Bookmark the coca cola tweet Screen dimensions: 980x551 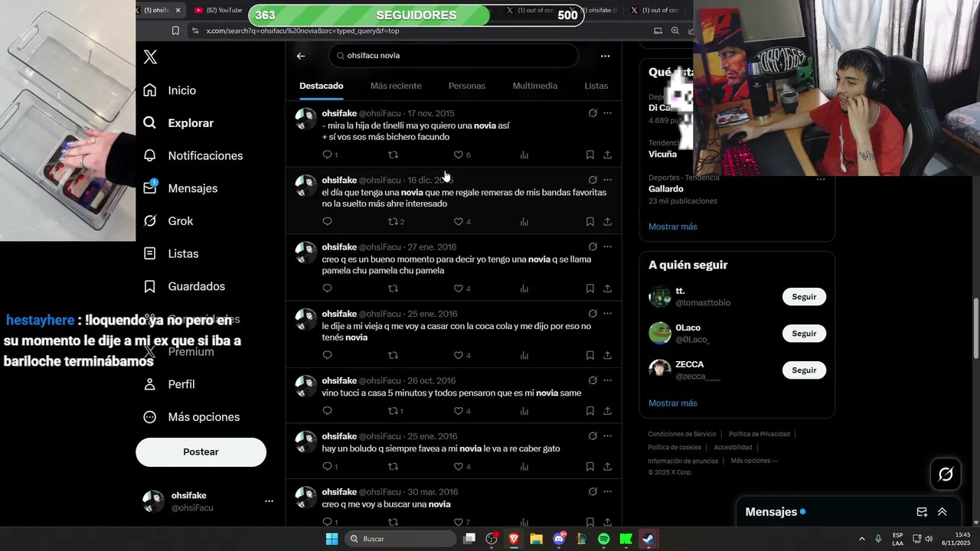[x=590, y=355]
